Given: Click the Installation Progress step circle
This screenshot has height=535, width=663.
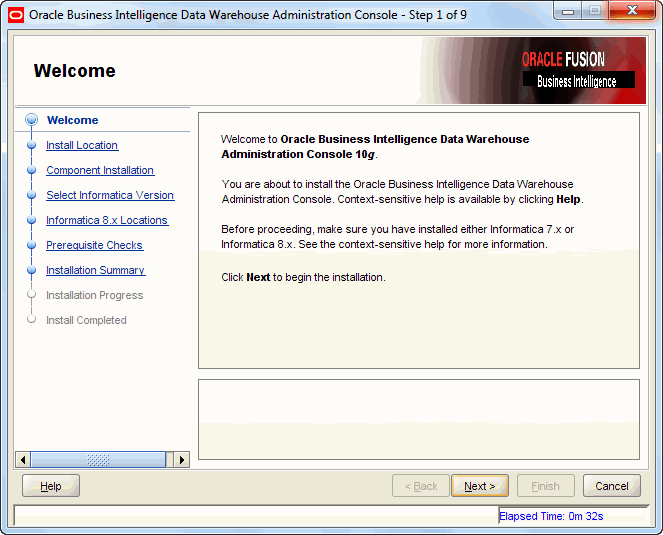Looking at the screenshot, I should pyautogui.click(x=31, y=294).
